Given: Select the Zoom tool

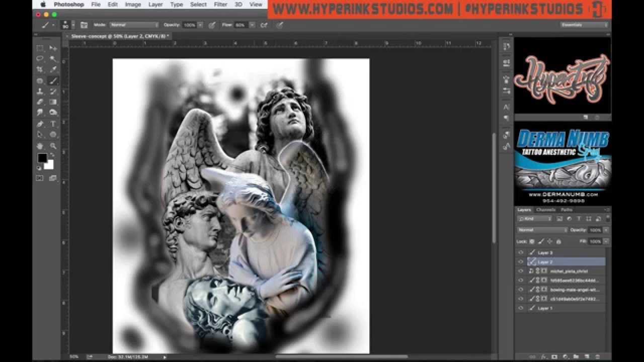Looking at the screenshot, I should pos(53,146).
